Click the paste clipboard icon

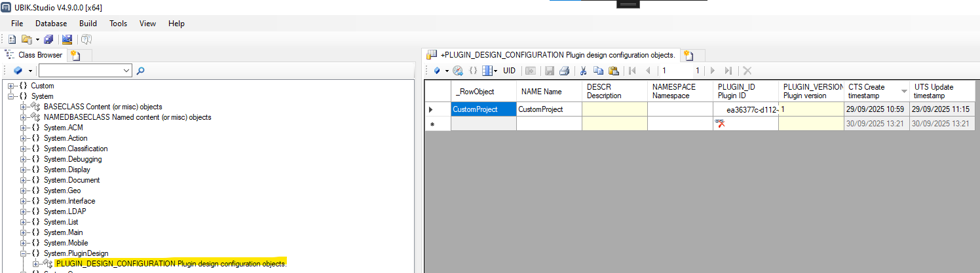tap(613, 71)
